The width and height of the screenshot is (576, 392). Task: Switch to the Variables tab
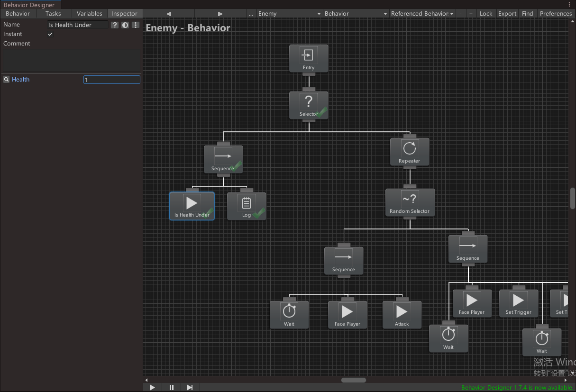(89, 13)
